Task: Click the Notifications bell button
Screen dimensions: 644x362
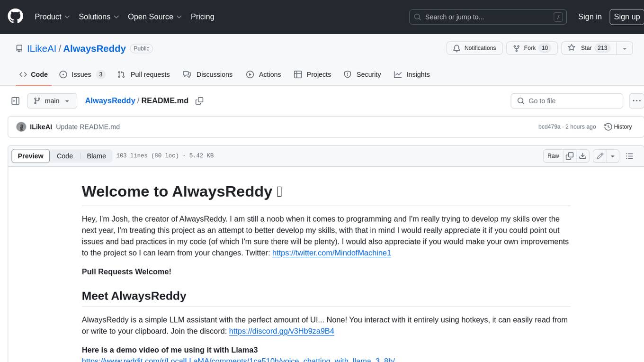Action: tap(474, 48)
